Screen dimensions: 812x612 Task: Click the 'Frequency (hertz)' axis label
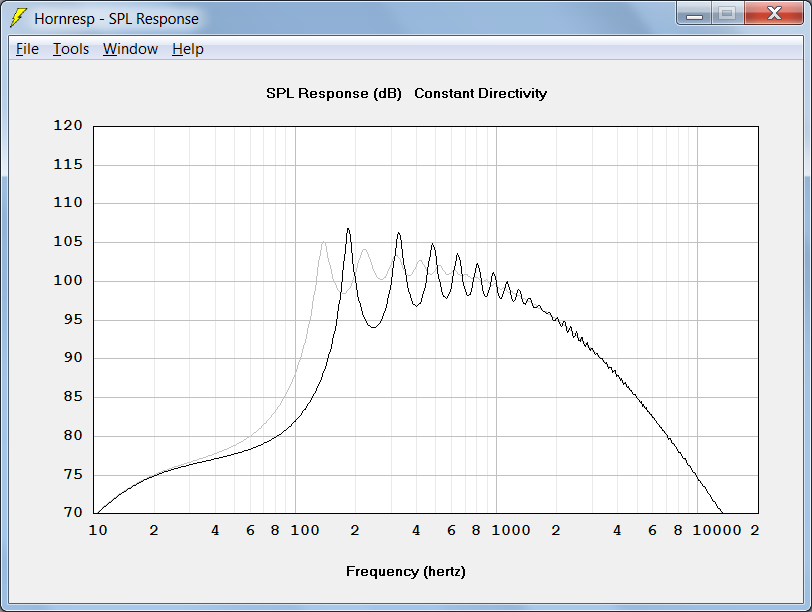(x=405, y=571)
